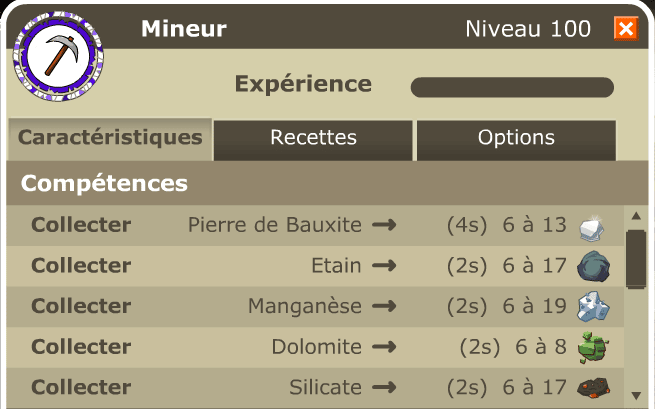Click Collecter in the Dolomite row
This screenshot has height=409, width=655.
81,347
